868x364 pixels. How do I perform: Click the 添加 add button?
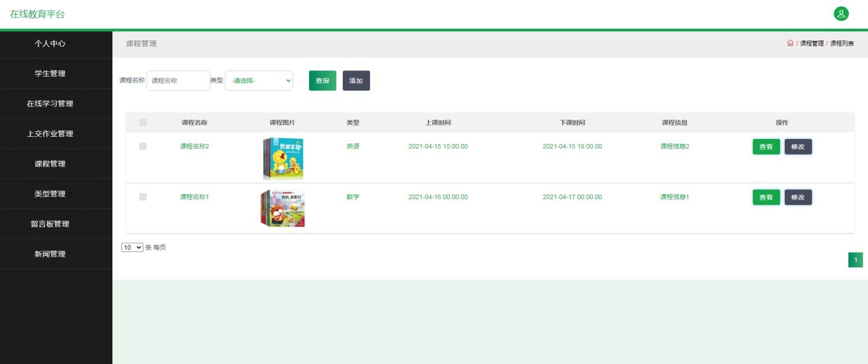pos(356,80)
